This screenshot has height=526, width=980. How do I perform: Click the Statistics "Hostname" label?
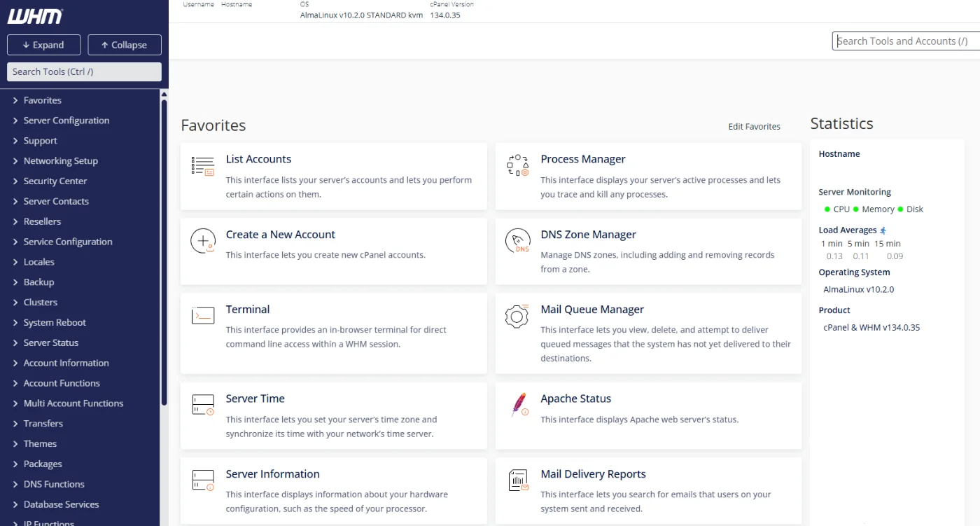click(x=839, y=154)
